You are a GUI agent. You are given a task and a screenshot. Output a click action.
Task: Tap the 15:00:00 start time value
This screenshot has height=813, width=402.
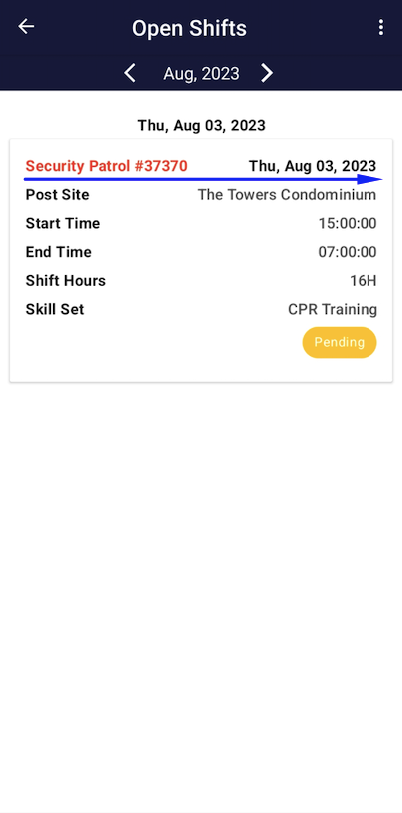coord(348,223)
